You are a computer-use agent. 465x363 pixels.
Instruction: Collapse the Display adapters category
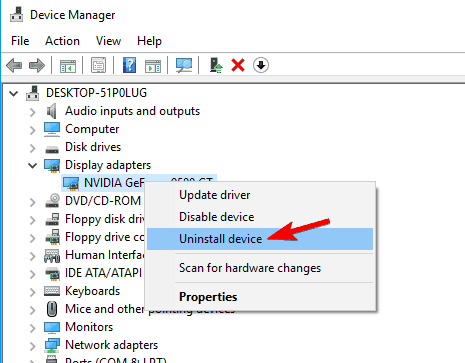[32, 165]
